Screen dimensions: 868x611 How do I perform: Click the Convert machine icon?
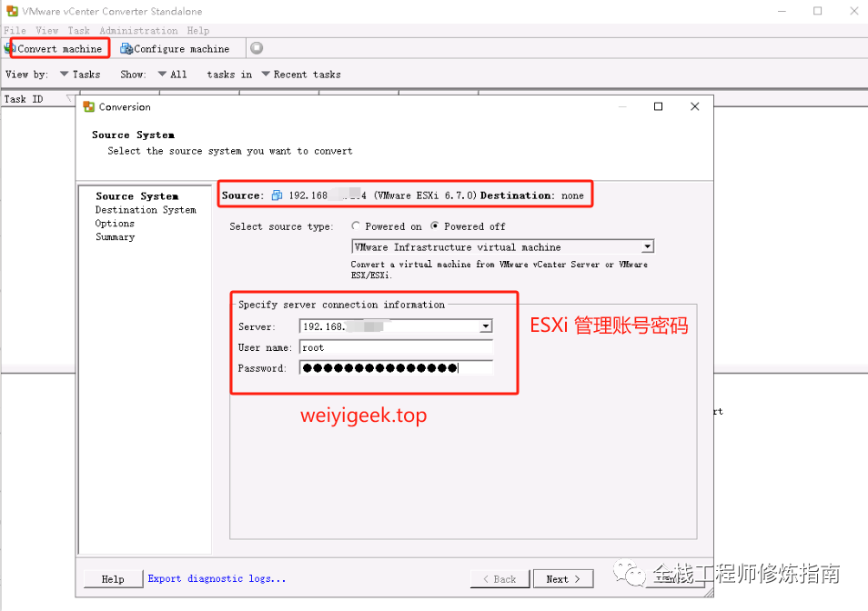tap(9, 49)
